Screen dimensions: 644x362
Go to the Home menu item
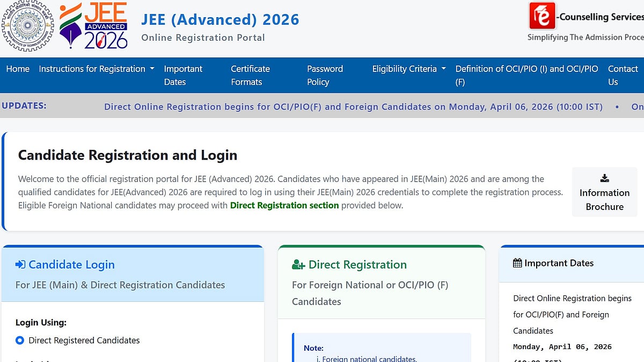[18, 69]
